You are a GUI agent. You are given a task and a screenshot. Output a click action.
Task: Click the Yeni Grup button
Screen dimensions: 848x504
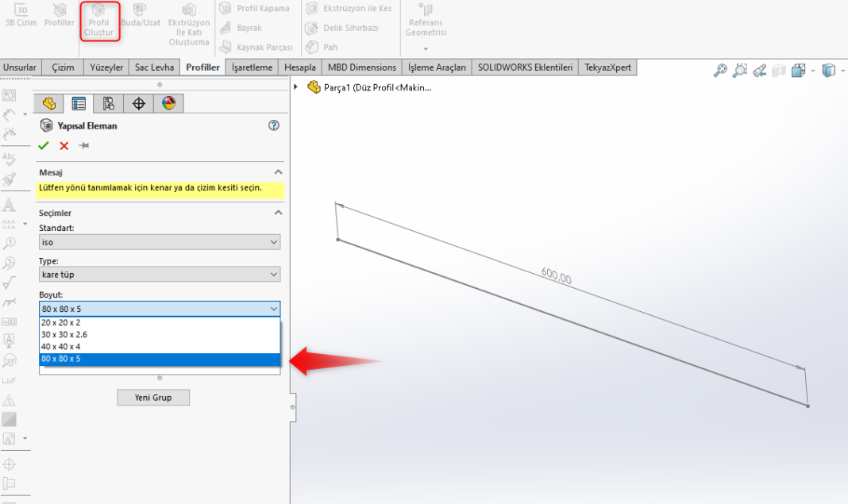pos(153,397)
